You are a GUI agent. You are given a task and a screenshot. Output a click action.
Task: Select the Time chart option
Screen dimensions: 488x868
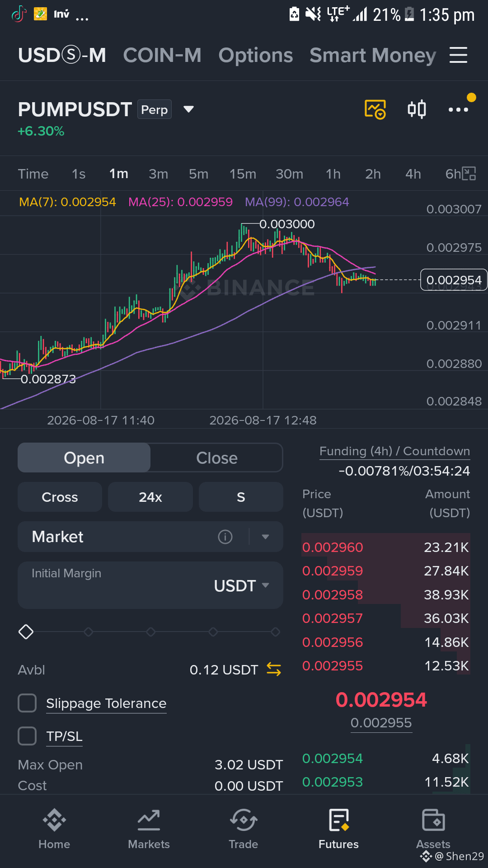click(33, 174)
